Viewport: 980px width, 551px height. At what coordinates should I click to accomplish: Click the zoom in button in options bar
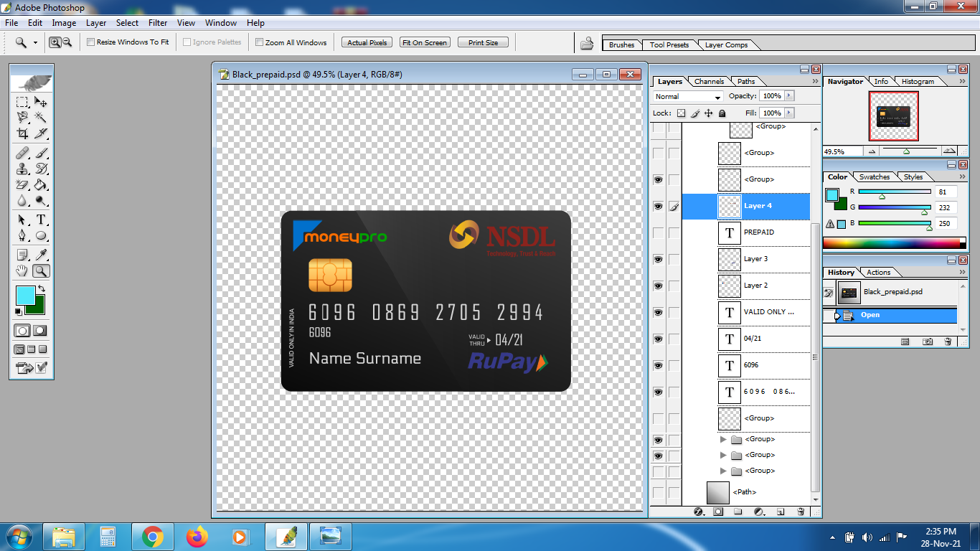pyautogui.click(x=55, y=42)
